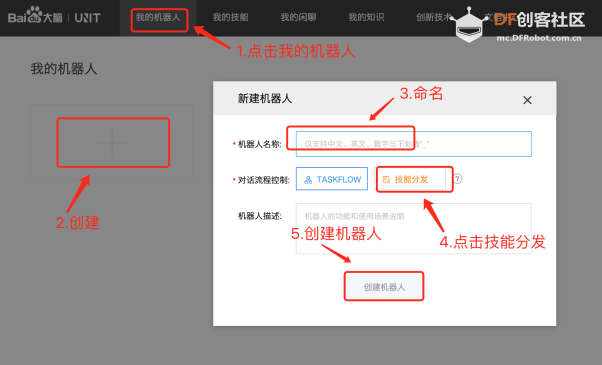Screen dimensions: 602x365
Task: Open the 我的闲聊 tab
Action: tap(298, 18)
